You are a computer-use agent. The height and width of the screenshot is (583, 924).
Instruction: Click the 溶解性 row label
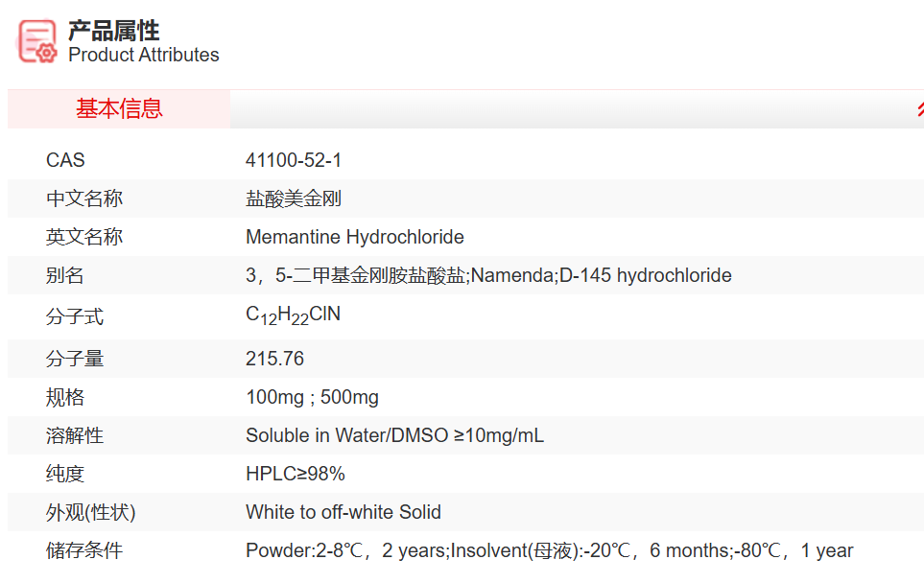[x=75, y=435]
